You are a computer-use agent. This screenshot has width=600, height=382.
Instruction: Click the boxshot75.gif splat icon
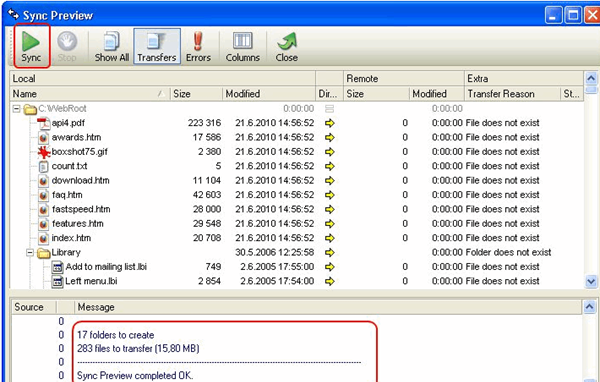pyautogui.click(x=44, y=152)
